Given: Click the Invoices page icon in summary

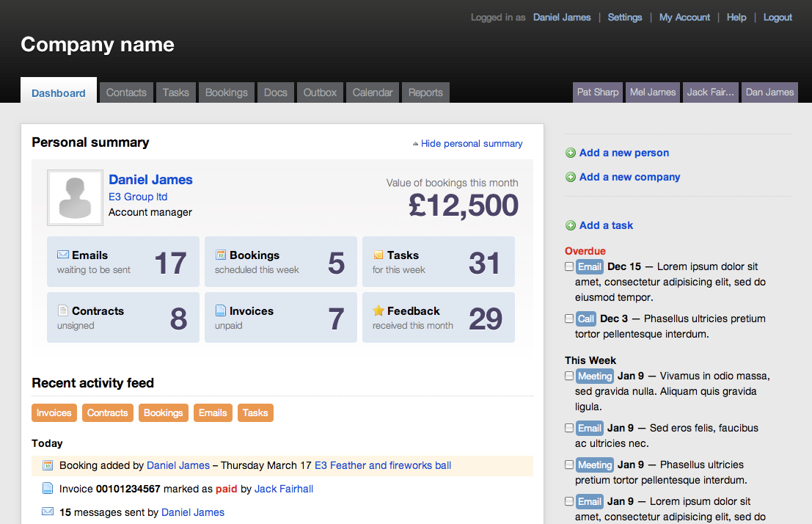Looking at the screenshot, I should pyautogui.click(x=221, y=310).
